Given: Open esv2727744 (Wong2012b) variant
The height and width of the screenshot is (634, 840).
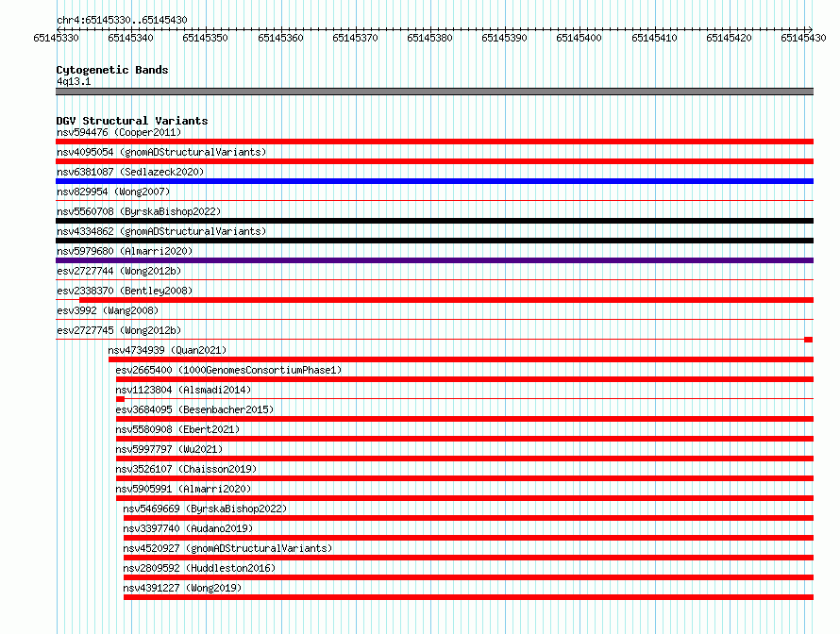Looking at the screenshot, I should click(119, 271).
